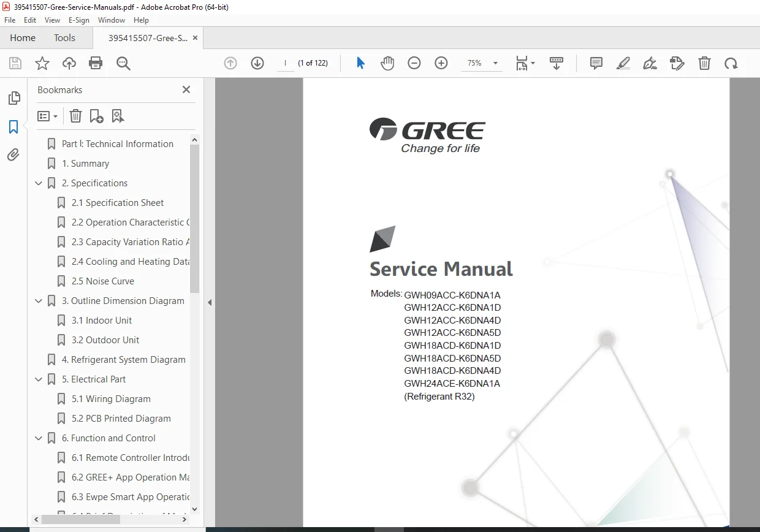Open the Attachments paperclip panel

[13, 155]
